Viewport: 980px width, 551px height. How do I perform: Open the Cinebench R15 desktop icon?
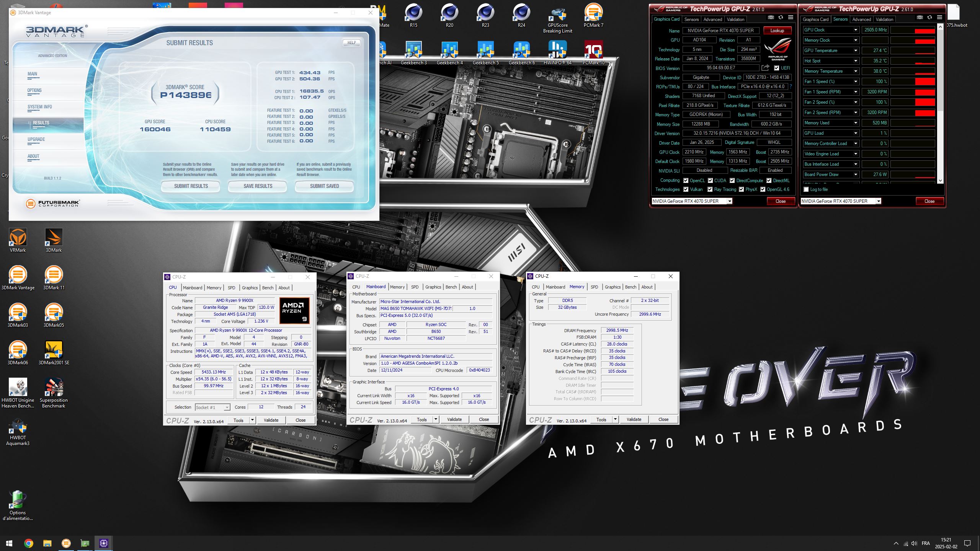pyautogui.click(x=413, y=15)
